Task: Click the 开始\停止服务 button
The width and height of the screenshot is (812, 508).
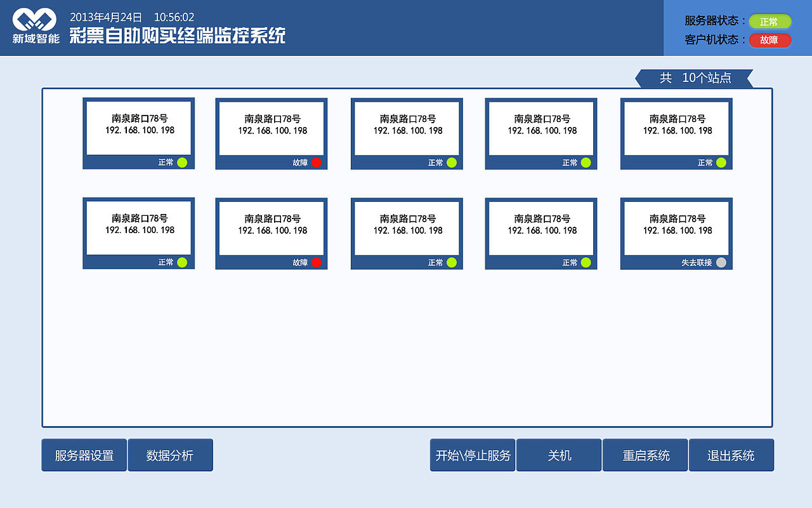Action: click(473, 455)
